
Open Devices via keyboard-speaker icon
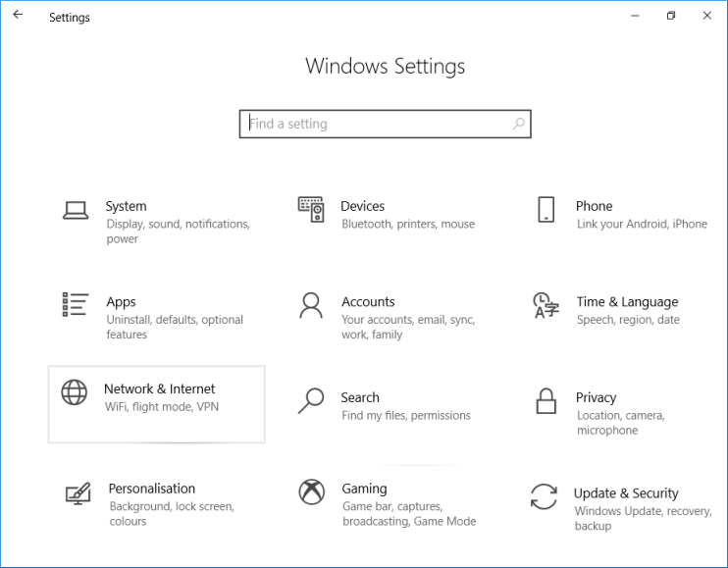click(311, 209)
